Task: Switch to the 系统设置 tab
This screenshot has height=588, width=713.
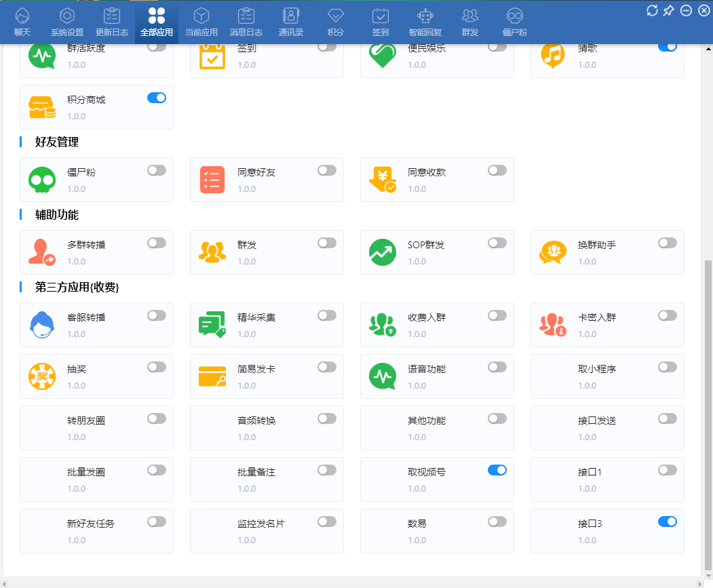Action: pyautogui.click(x=67, y=22)
